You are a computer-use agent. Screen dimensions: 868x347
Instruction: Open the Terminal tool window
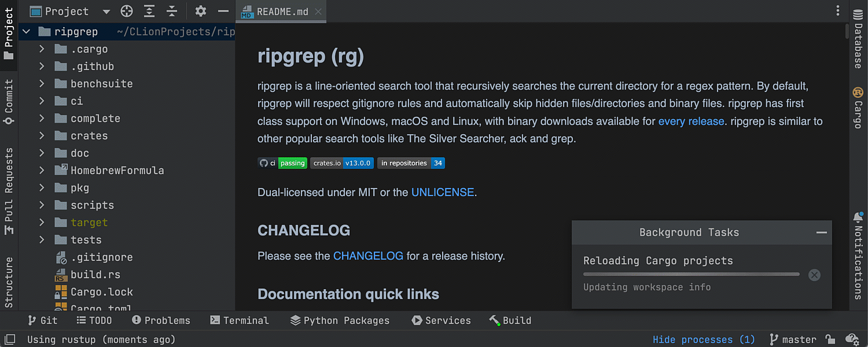240,320
